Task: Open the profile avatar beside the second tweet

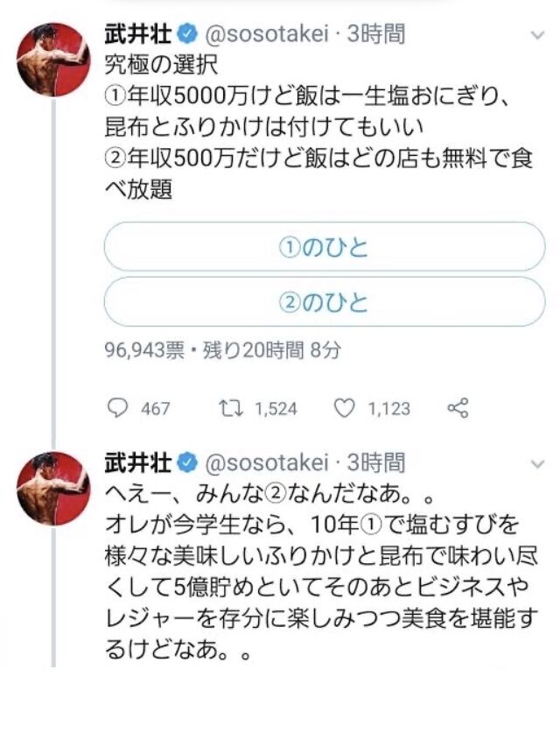Action: pyautogui.click(x=53, y=489)
